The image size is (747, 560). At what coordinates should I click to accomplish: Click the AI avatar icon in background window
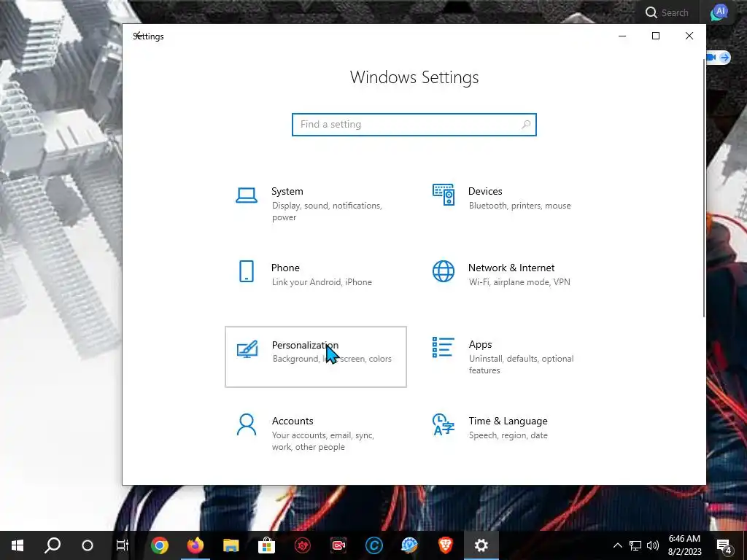pyautogui.click(x=719, y=12)
